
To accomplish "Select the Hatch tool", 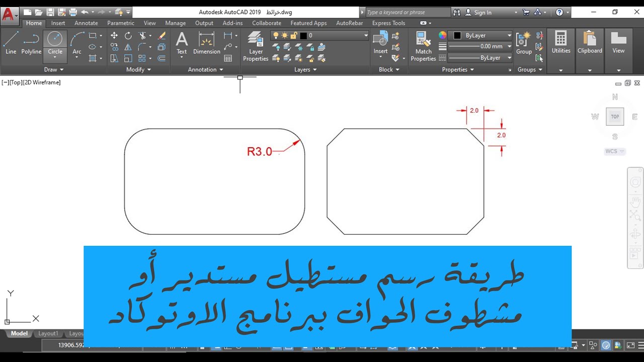I will 92,58.
